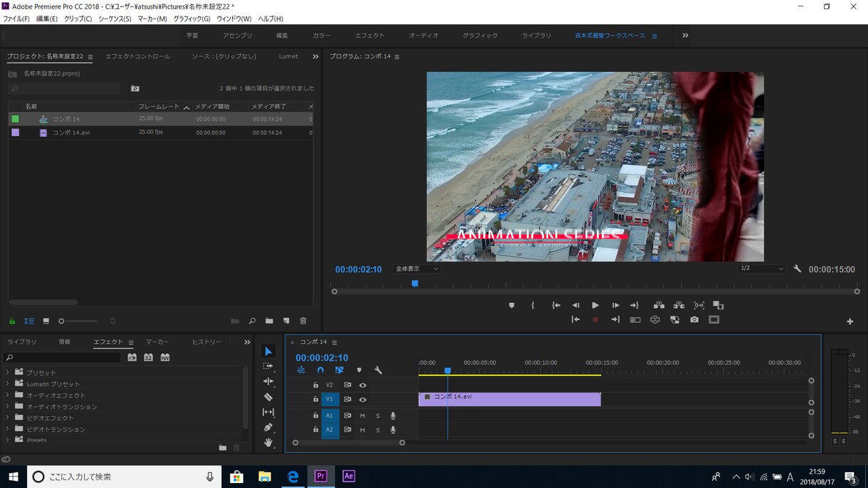Show more workspaces overflow chevron
Image resolution: width=868 pixels, height=488 pixels.
685,36
